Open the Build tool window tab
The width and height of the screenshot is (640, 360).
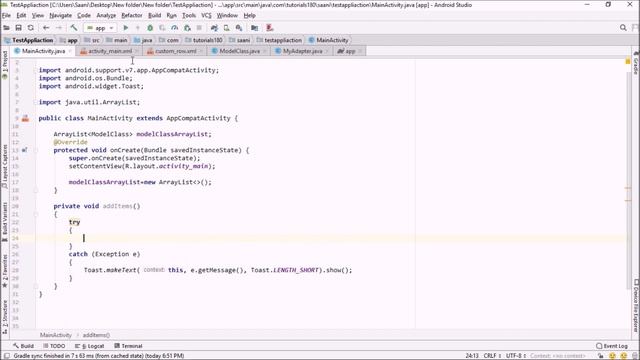[x=23, y=346]
